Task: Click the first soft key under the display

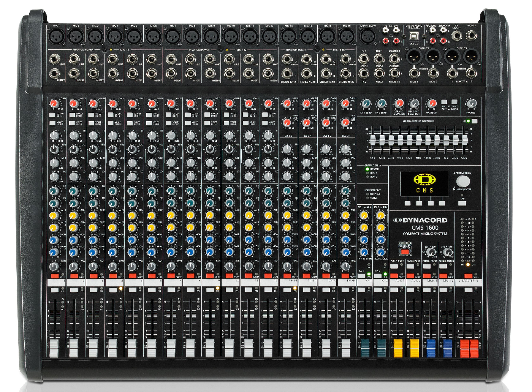Action: (x=407, y=204)
